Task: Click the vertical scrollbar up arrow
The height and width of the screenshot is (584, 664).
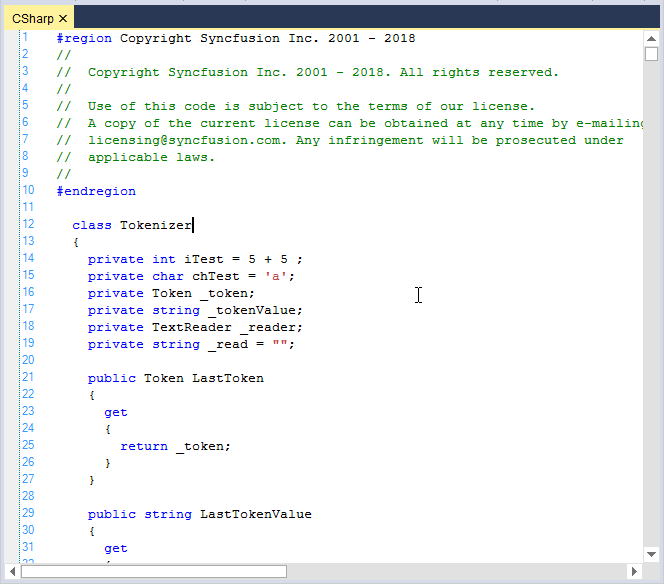Action: click(x=651, y=39)
